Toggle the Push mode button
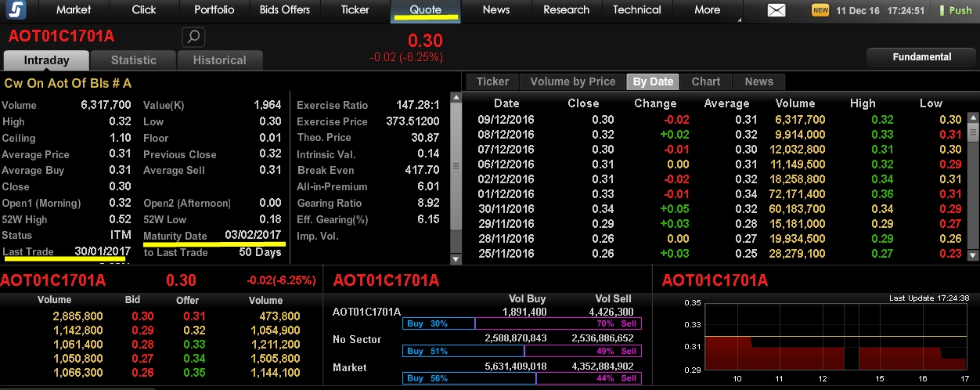The height and width of the screenshot is (390, 980). click(955, 10)
